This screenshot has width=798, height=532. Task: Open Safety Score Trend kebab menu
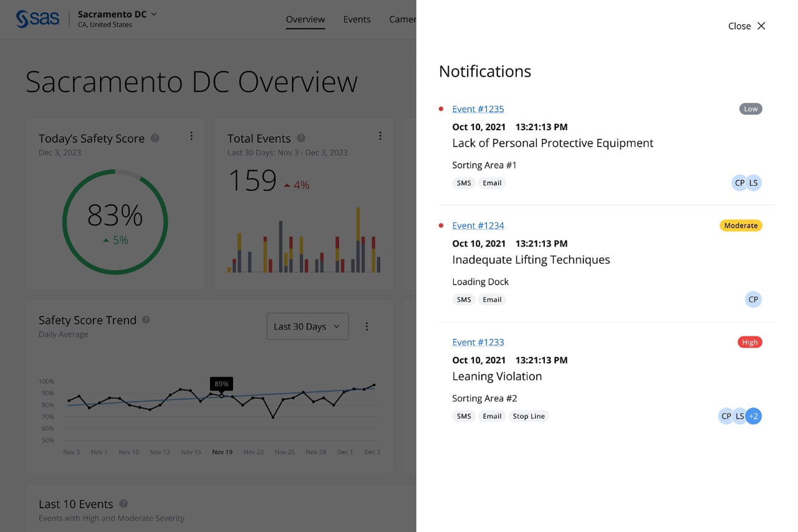coord(367,326)
